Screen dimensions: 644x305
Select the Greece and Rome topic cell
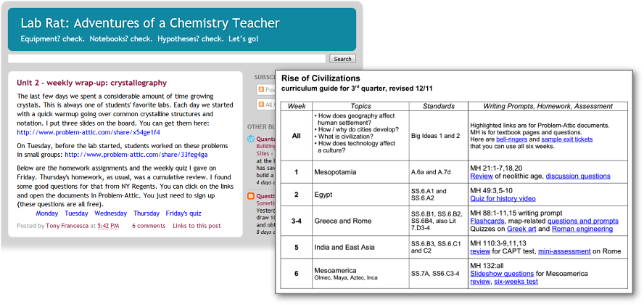(360, 221)
